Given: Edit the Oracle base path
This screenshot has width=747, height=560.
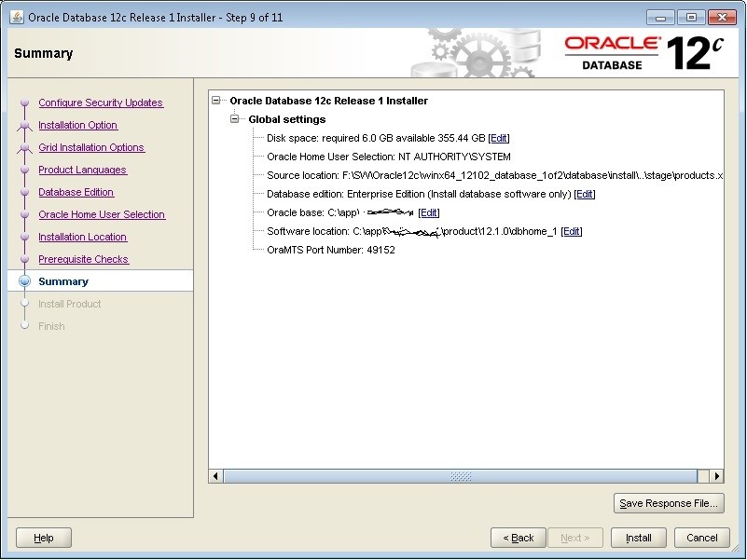Looking at the screenshot, I should coord(429,212).
